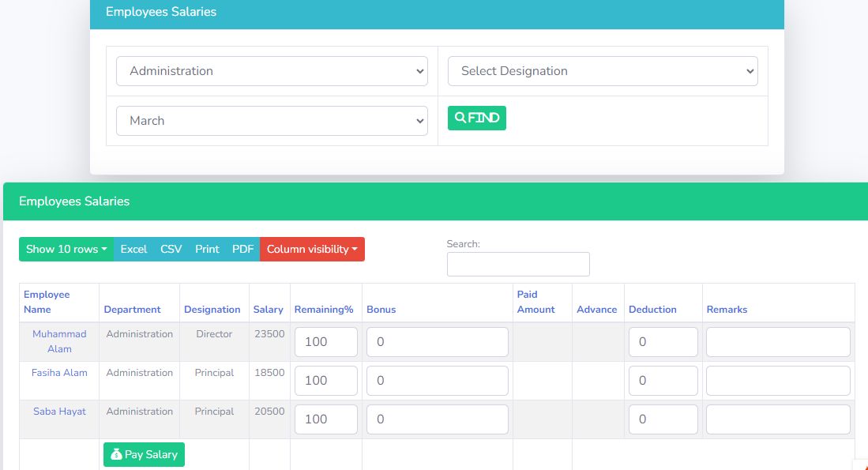Viewport: 868px width, 470px height.
Task: Click into the Search input field
Action: pos(518,264)
